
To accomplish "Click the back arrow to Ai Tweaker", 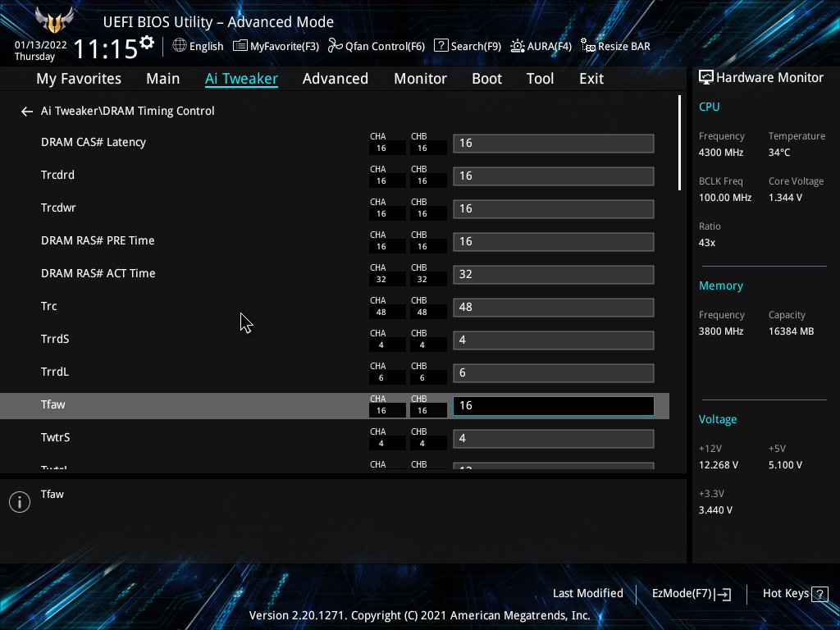I will click(27, 112).
